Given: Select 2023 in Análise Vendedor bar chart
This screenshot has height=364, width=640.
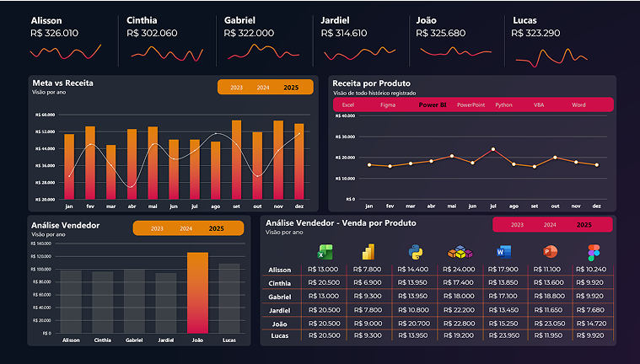Looking at the screenshot, I should (x=157, y=228).
